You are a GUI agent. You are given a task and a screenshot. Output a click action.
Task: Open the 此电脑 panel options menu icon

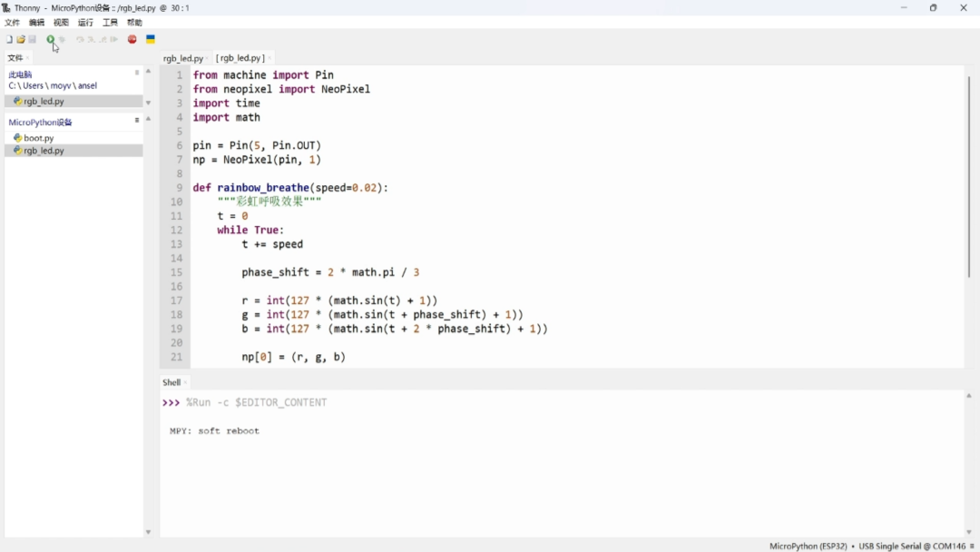[x=137, y=73]
